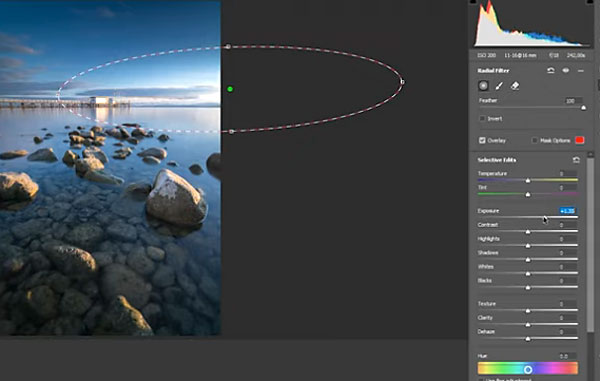Click the Exposure value field
The height and width of the screenshot is (381, 600).
pos(567,211)
